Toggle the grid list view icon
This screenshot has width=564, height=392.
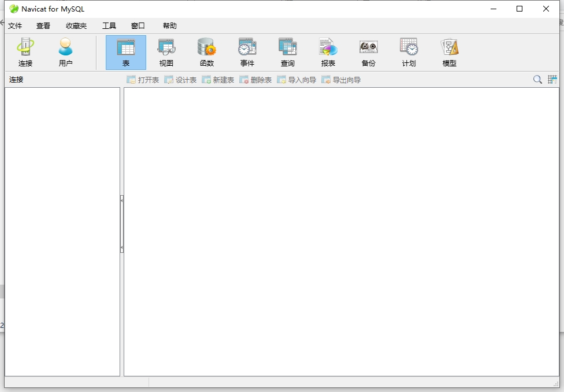coord(552,80)
